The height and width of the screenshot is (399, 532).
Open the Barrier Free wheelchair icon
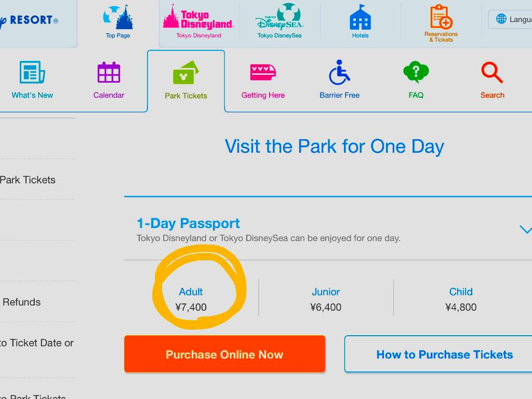coord(339,73)
